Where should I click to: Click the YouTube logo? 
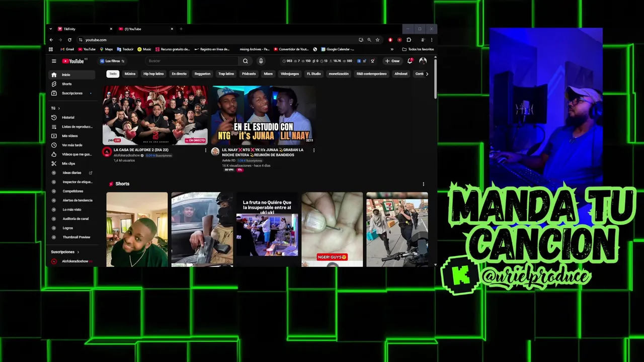pos(73,61)
